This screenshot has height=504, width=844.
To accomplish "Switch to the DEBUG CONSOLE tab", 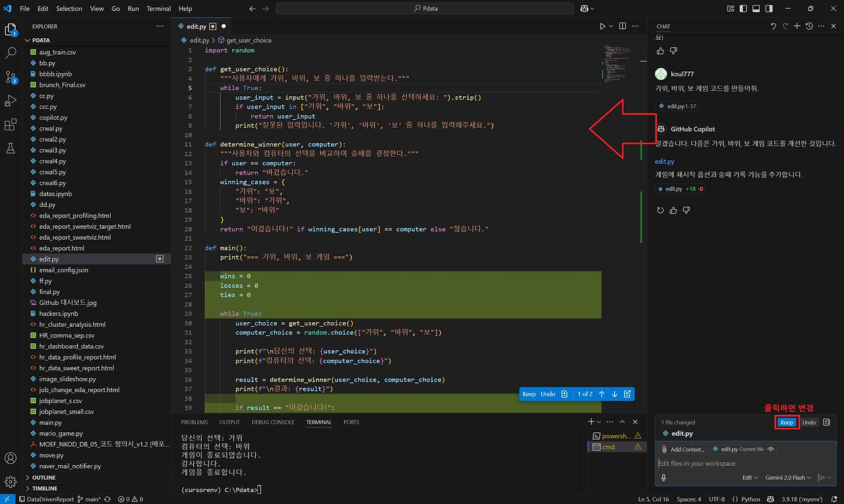I will tap(273, 422).
